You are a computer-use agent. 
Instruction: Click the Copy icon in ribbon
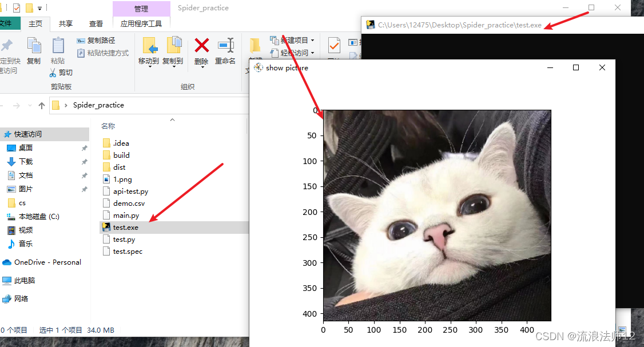point(34,46)
